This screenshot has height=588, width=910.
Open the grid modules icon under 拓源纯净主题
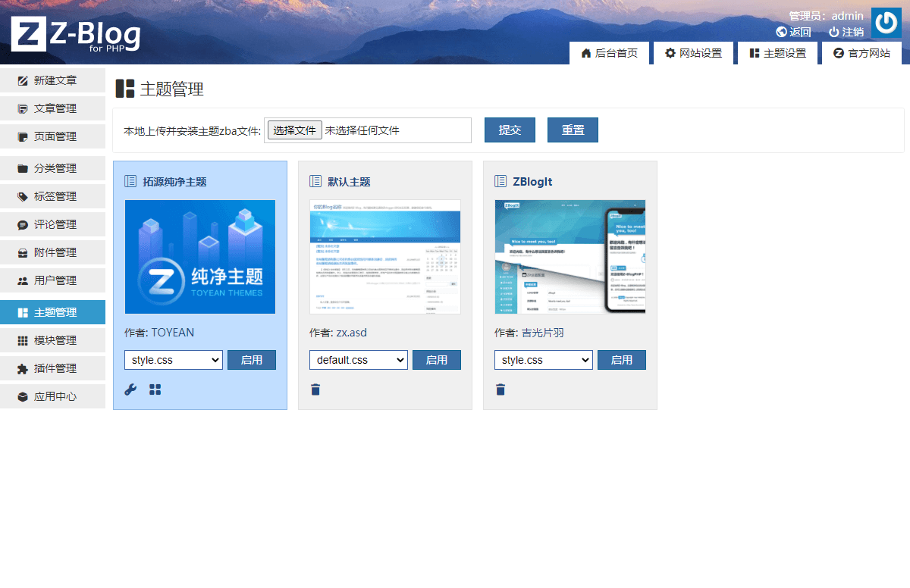pos(155,389)
